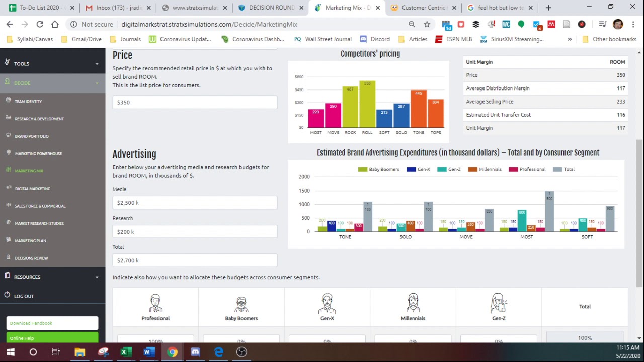Click the profile avatar icon
Image resolution: width=644 pixels, height=362 pixels.
point(618,24)
